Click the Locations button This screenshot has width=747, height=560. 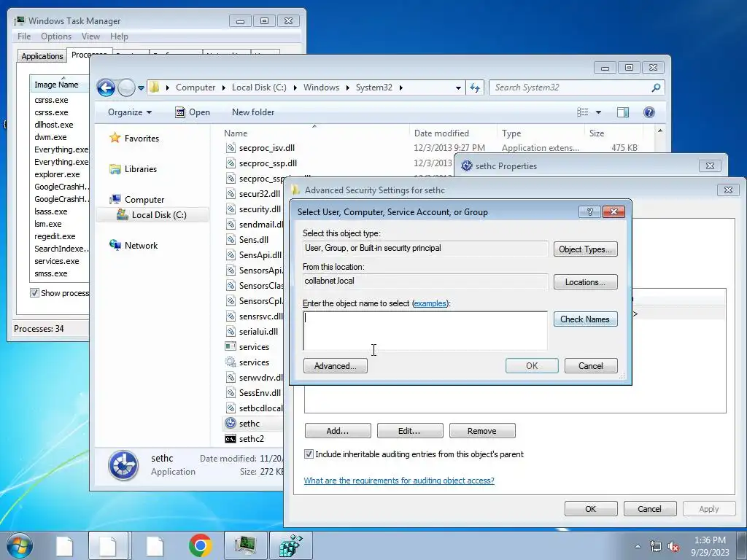click(x=585, y=282)
